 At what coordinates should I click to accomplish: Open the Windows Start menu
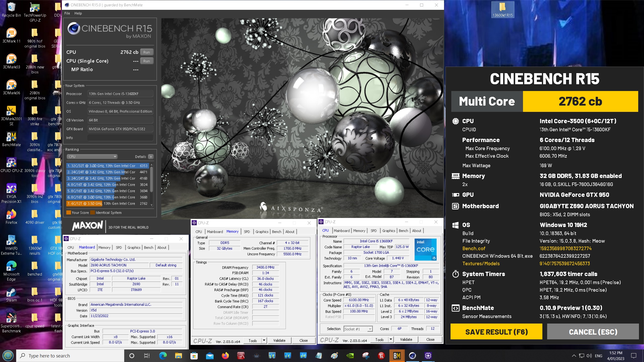pyautogui.click(x=8, y=356)
